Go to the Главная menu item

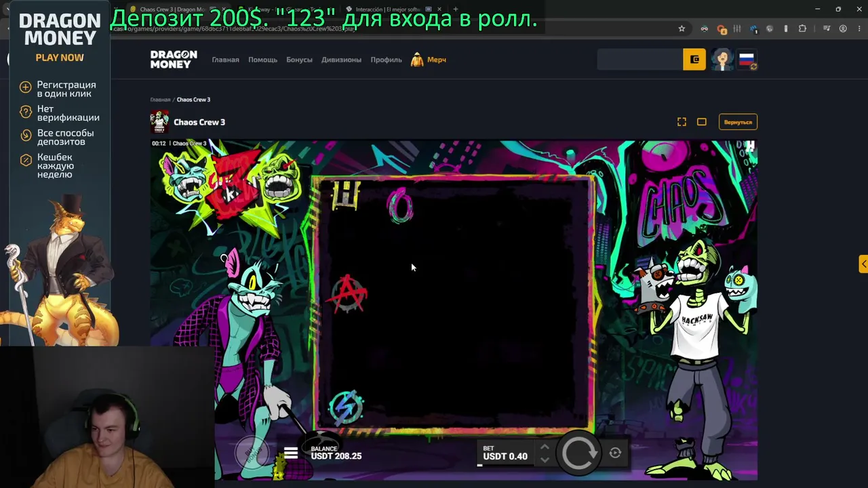[225, 60]
